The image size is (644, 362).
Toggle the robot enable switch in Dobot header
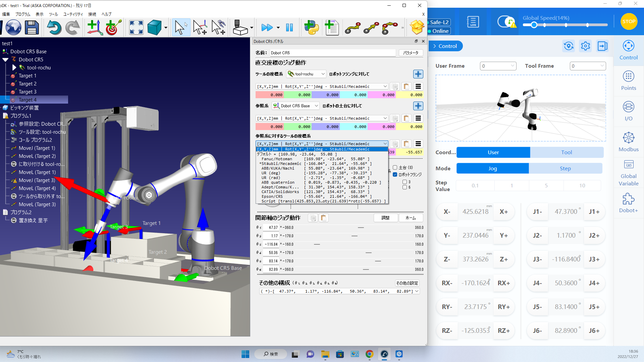[506, 22]
